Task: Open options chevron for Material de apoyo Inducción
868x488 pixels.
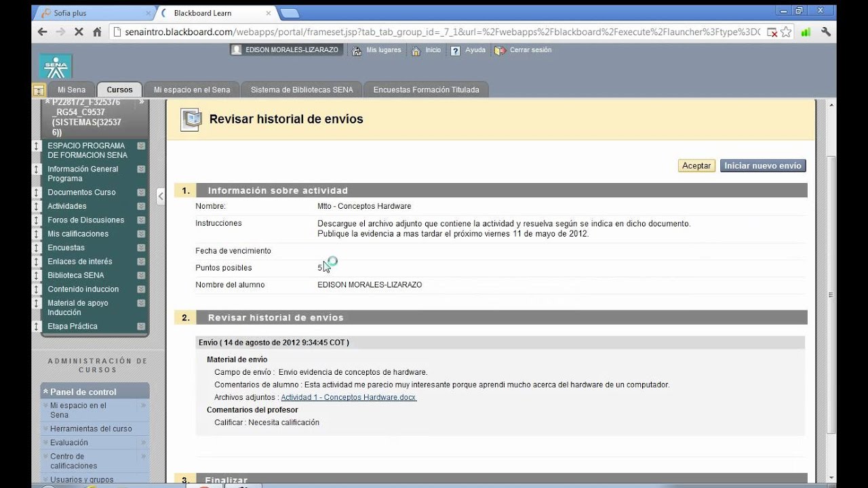Action: (x=141, y=304)
